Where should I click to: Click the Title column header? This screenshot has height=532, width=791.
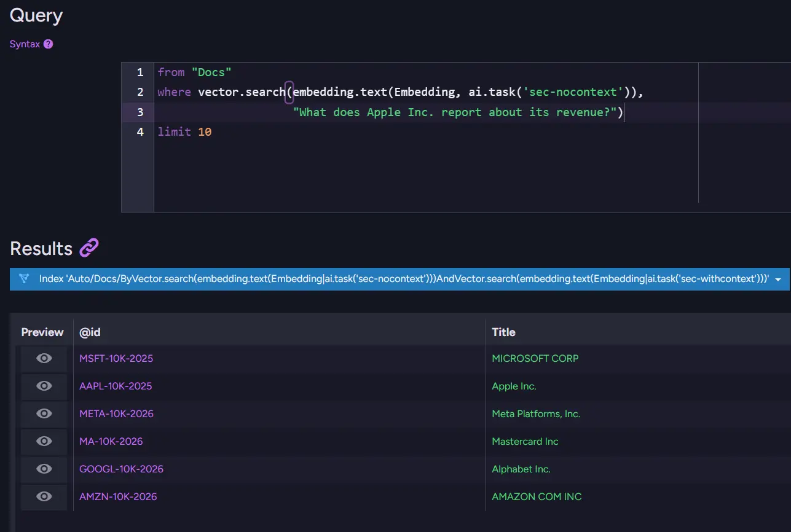coord(503,332)
